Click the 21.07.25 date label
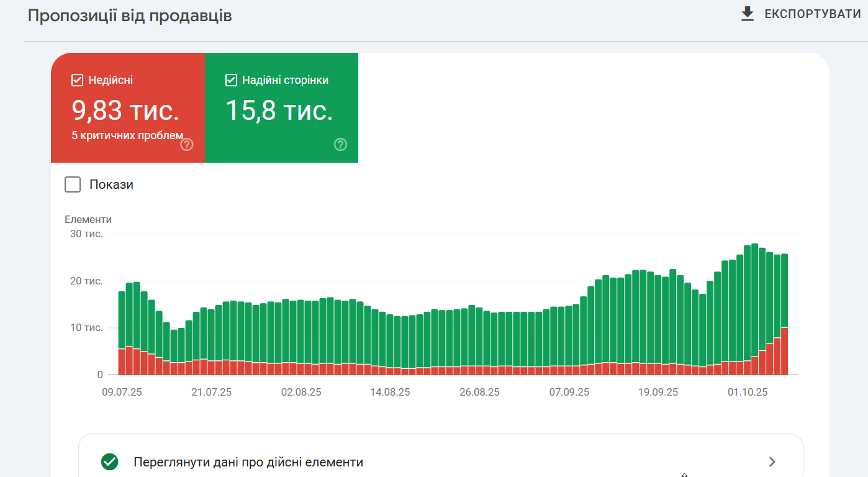Viewport: 868px width, 477px height. pyautogui.click(x=212, y=392)
